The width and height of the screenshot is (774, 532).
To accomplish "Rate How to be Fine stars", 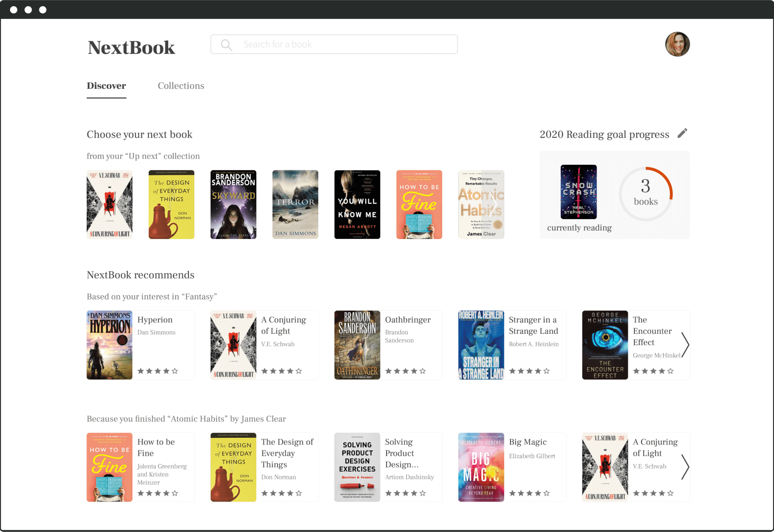I will [158, 493].
